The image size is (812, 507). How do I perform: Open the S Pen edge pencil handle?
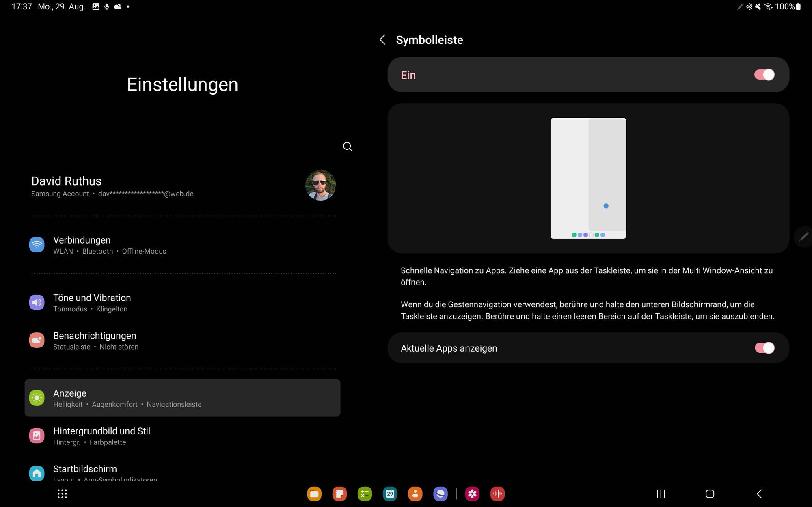(804, 236)
